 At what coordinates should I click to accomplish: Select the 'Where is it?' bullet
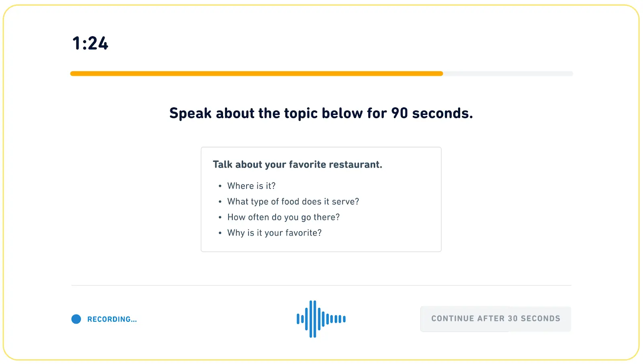[x=252, y=186]
